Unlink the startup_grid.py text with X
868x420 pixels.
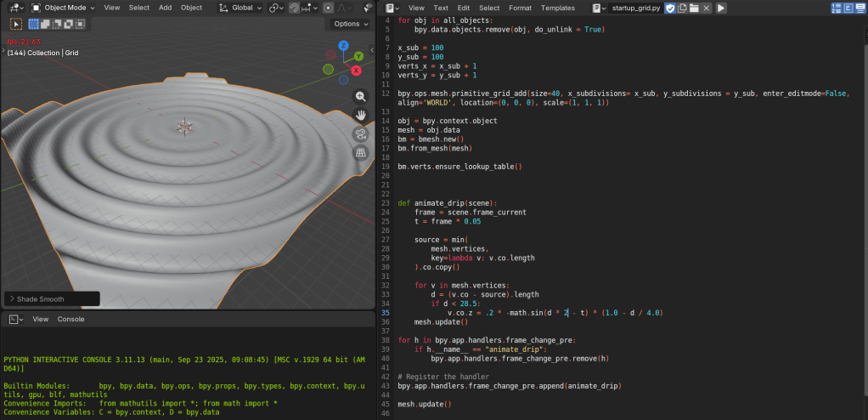point(707,8)
